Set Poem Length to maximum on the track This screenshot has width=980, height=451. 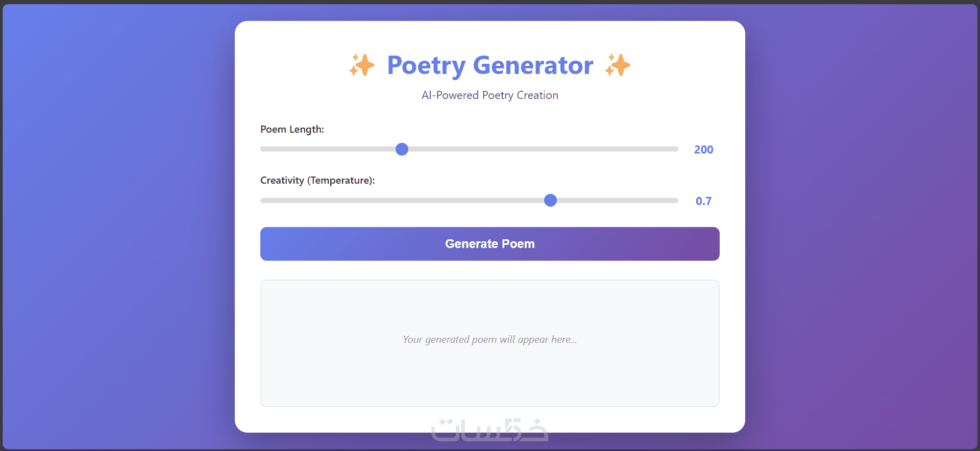coord(676,149)
